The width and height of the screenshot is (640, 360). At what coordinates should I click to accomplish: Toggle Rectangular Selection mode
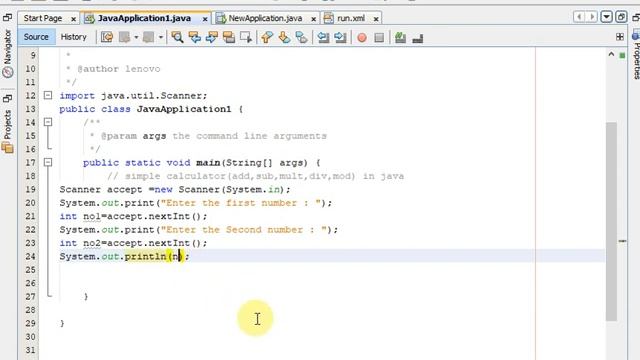click(246, 38)
